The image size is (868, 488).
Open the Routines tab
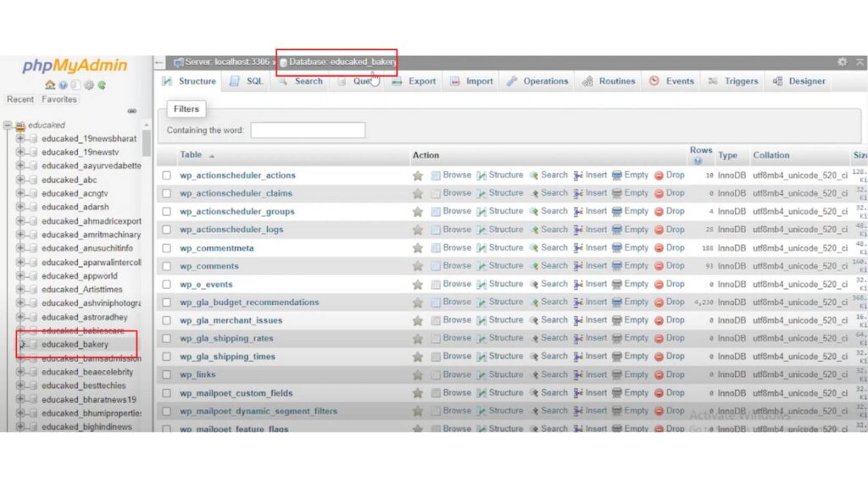[609, 81]
